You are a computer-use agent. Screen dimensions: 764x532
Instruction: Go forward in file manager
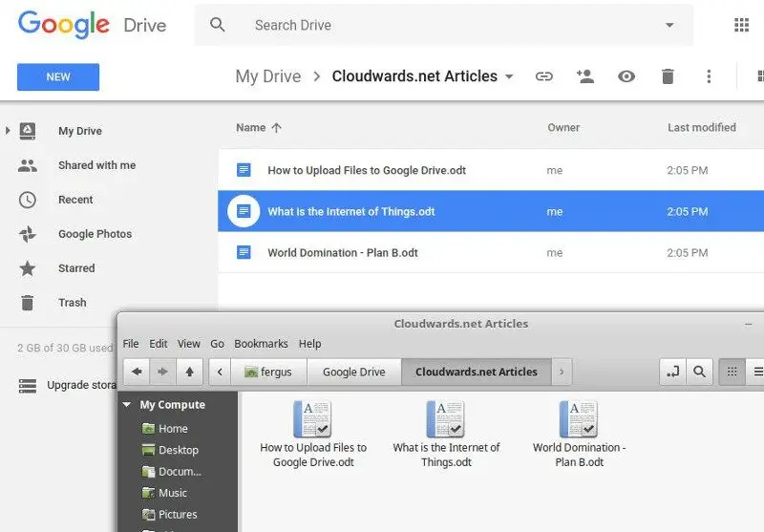162,372
